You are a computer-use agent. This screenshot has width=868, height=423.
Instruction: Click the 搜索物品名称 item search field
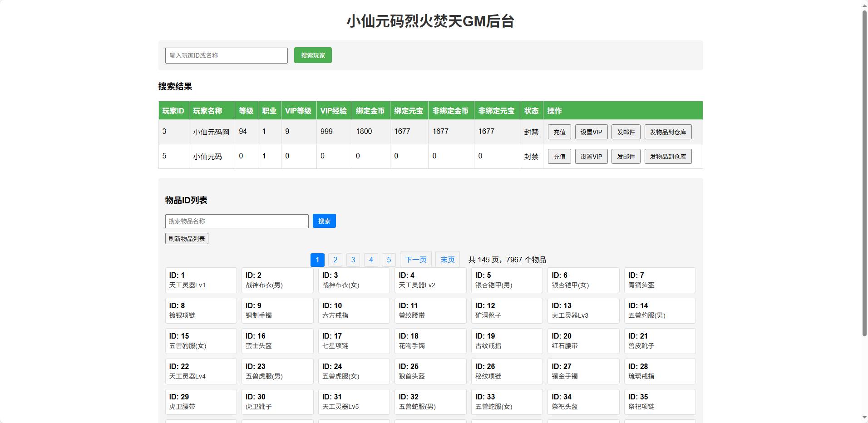(237, 221)
